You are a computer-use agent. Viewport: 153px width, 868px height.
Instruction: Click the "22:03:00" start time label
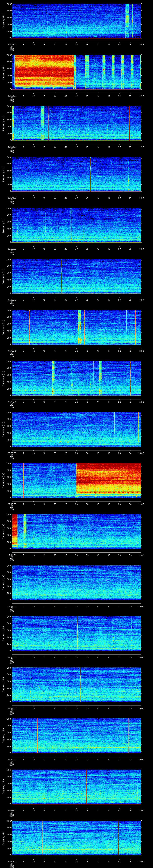click(x=12, y=147)
